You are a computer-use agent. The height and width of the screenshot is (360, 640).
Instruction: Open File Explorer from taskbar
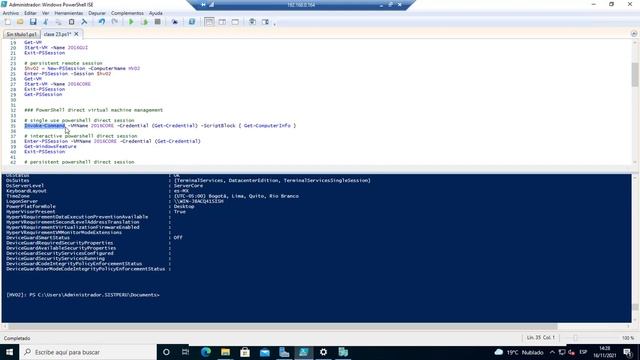click(x=225, y=352)
